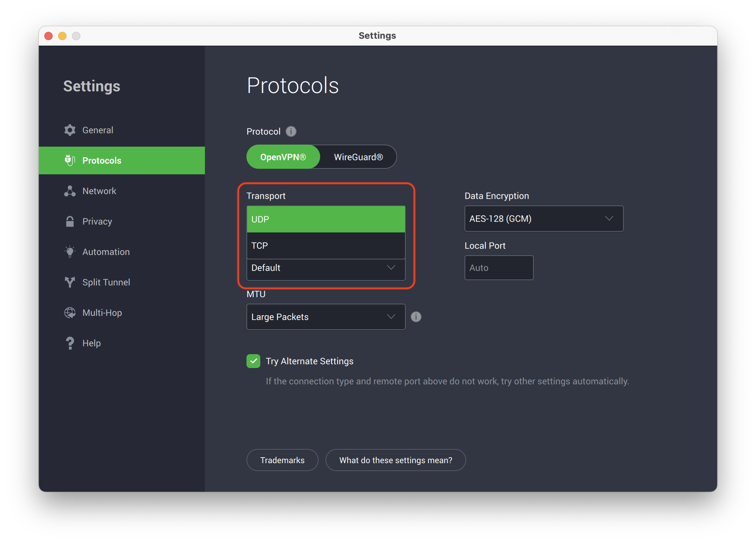Click the General gear icon
Screen dimensions: 756x543
[70, 130]
